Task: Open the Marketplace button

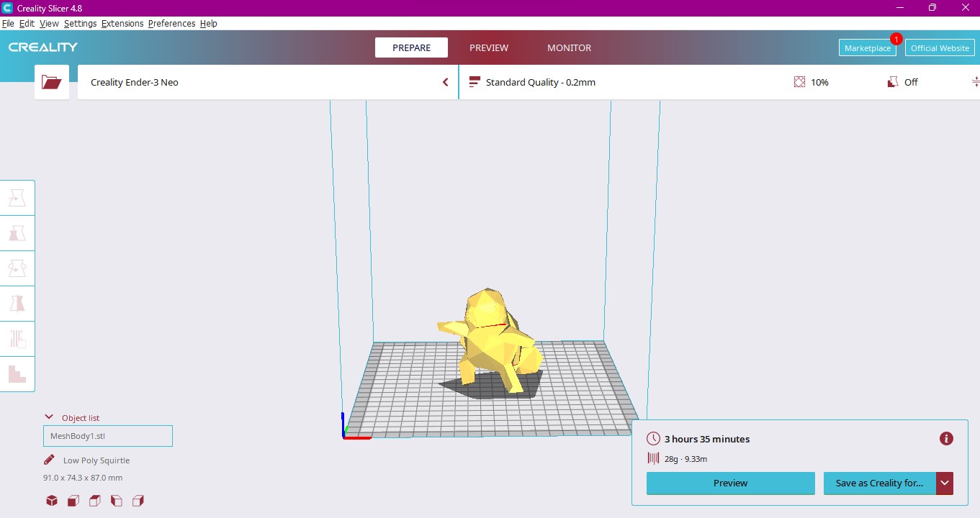Action: (868, 47)
